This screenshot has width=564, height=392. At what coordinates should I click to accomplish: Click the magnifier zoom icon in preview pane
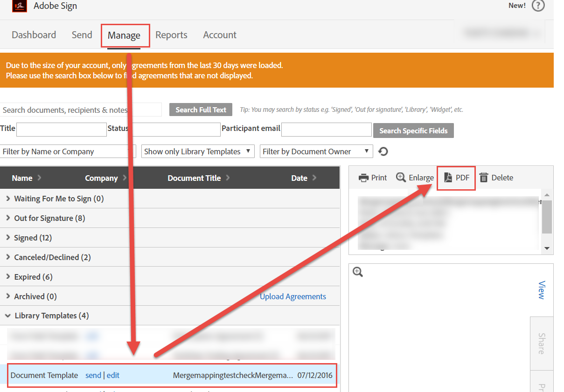point(358,272)
